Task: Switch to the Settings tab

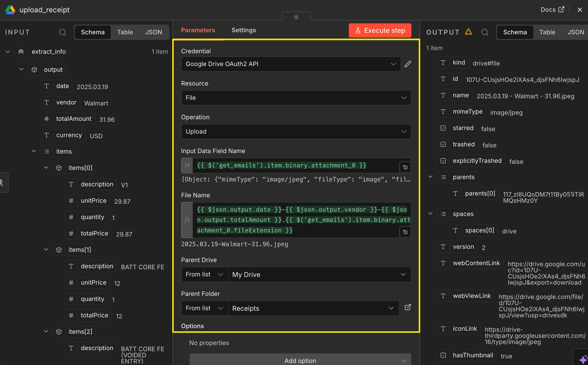Action: (244, 30)
